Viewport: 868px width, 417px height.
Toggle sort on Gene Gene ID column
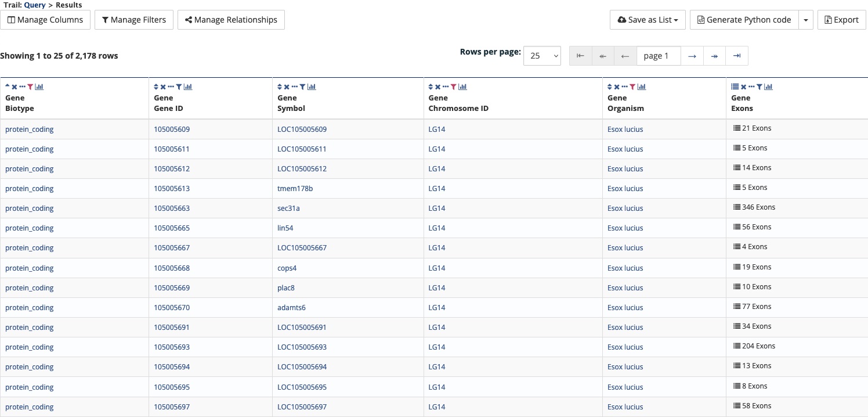(156, 87)
